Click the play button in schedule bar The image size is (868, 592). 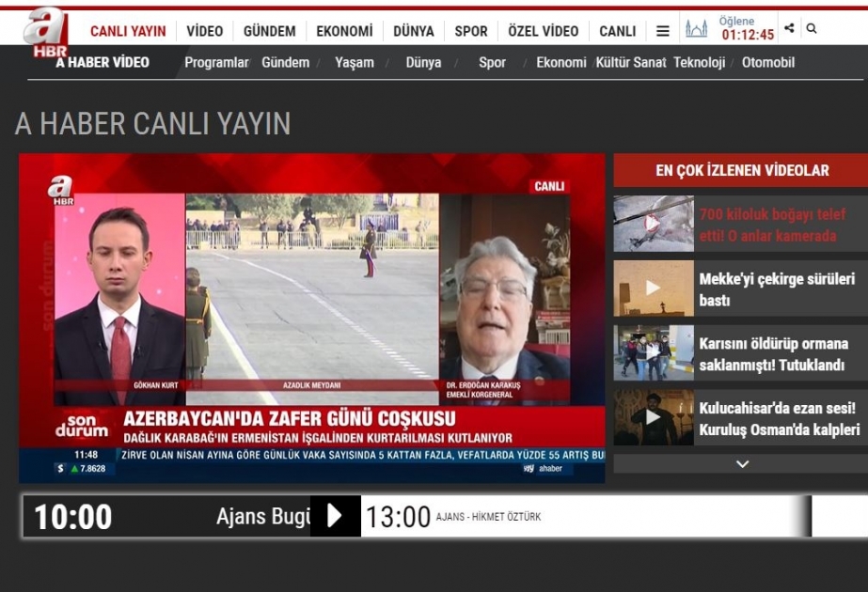click(x=335, y=516)
